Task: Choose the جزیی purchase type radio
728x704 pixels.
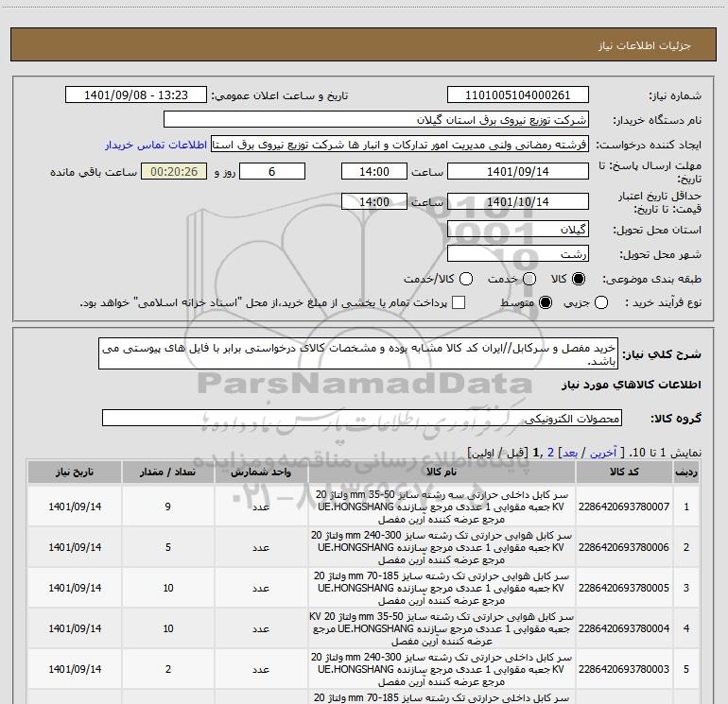Action: coord(601,302)
